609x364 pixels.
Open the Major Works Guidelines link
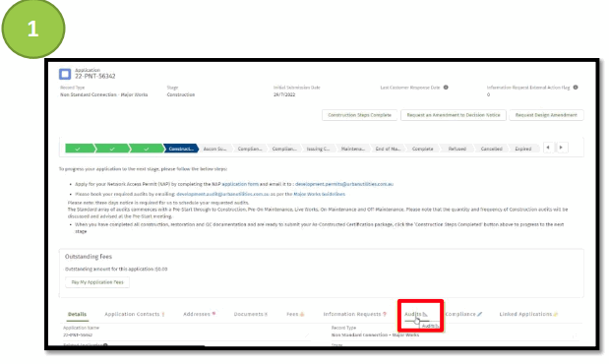click(x=320, y=194)
